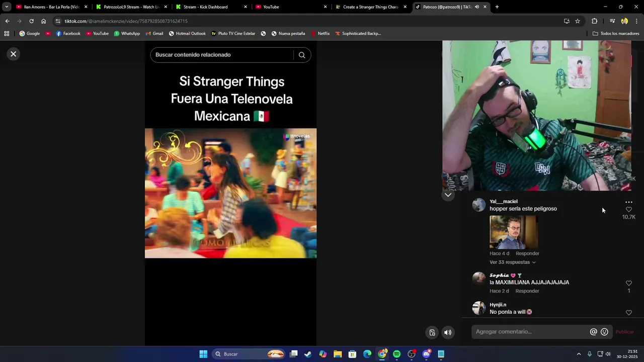This screenshot has height=362, width=644.
Task: Open the Facebook bookmark
Action: pos(68,34)
